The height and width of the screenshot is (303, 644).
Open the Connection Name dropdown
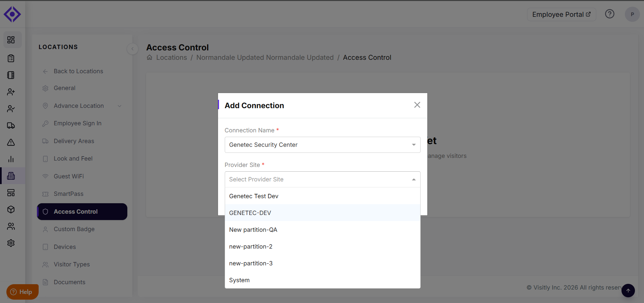(322, 145)
